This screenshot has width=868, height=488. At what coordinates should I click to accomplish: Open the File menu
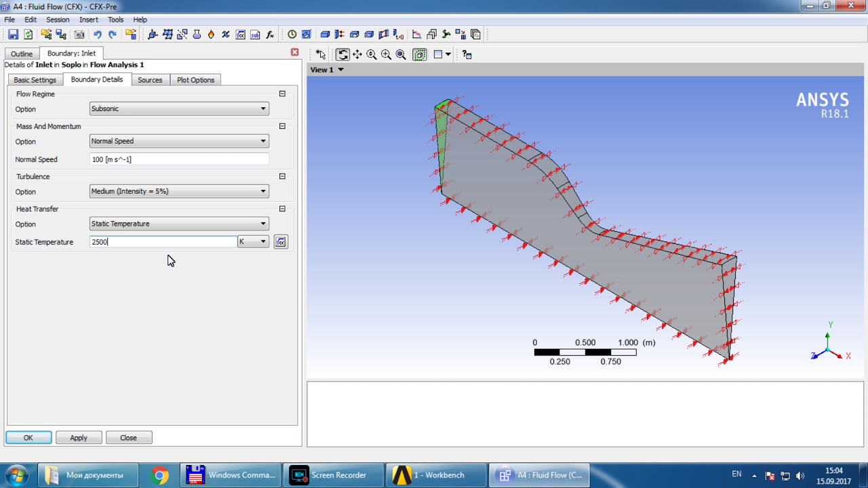9,20
